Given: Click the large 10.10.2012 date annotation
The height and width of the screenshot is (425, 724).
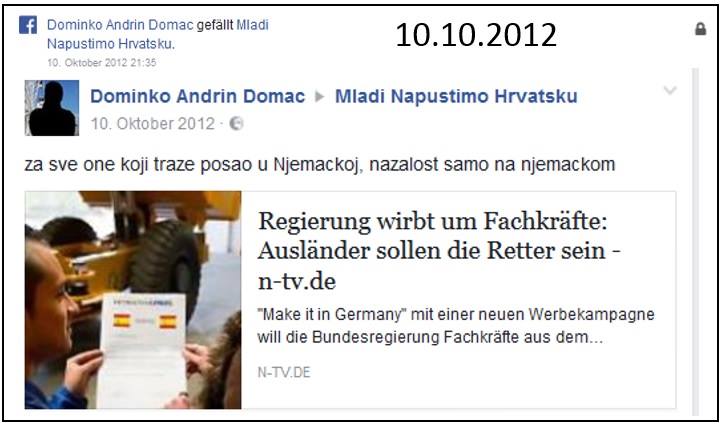Looking at the screenshot, I should tap(476, 36).
